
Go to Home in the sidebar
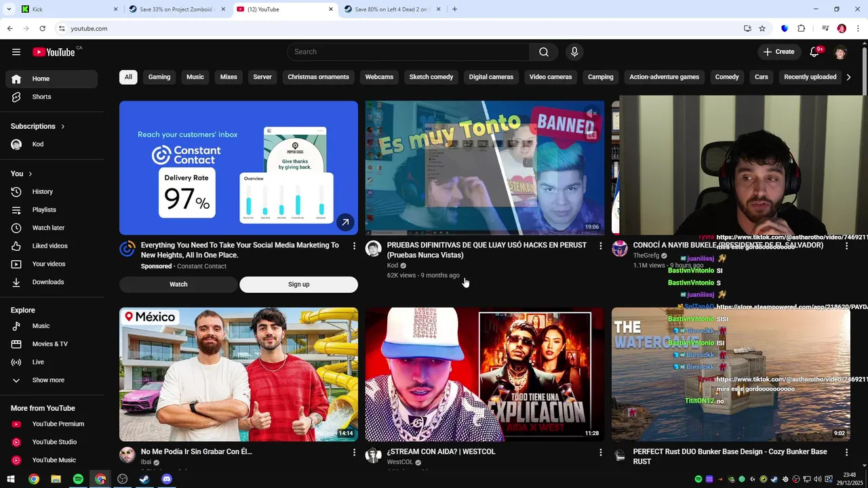(x=52, y=79)
